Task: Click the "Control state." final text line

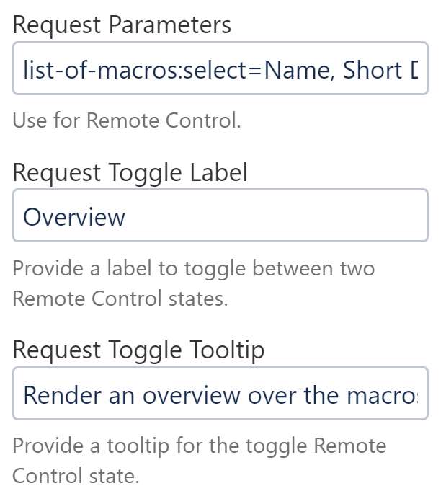Action: coord(76,476)
